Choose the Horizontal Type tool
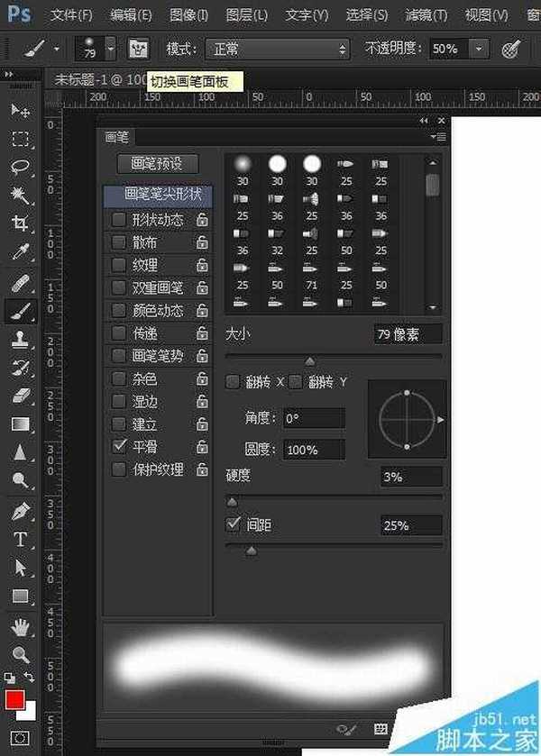This screenshot has width=541, height=756. click(20, 539)
